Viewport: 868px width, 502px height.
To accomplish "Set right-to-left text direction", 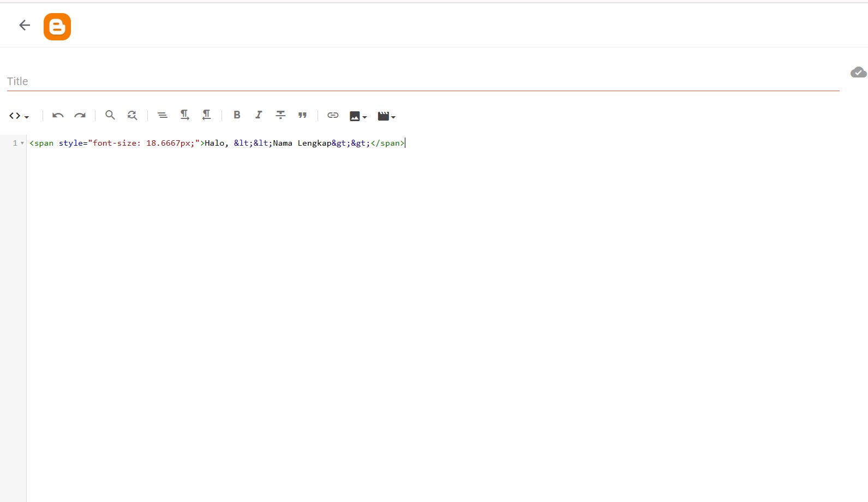I will point(206,115).
